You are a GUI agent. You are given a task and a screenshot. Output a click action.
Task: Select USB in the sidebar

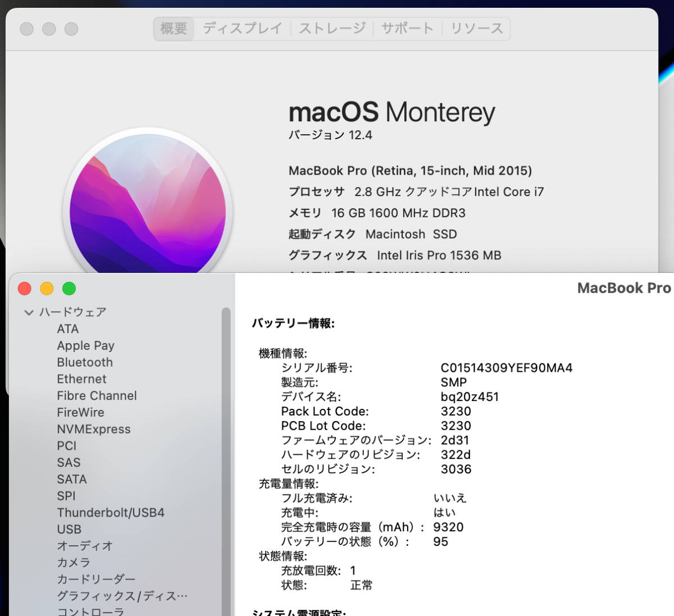point(69,530)
